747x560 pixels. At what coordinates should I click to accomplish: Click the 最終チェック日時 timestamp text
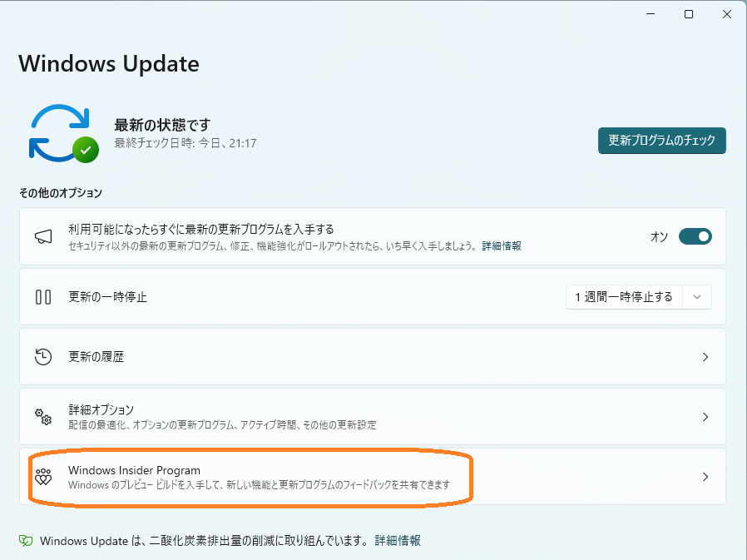186,143
